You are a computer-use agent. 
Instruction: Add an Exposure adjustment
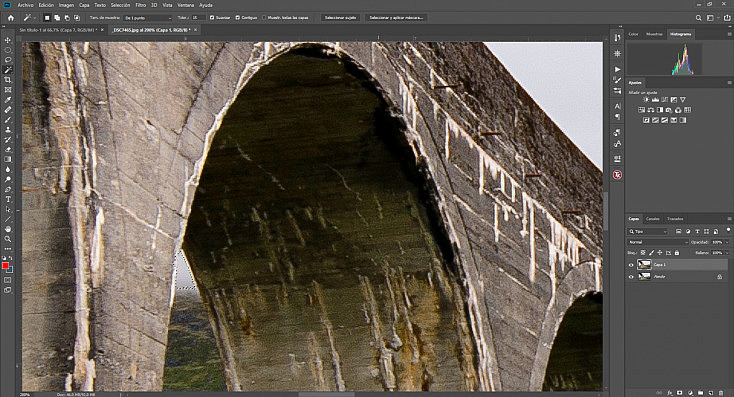(674, 100)
